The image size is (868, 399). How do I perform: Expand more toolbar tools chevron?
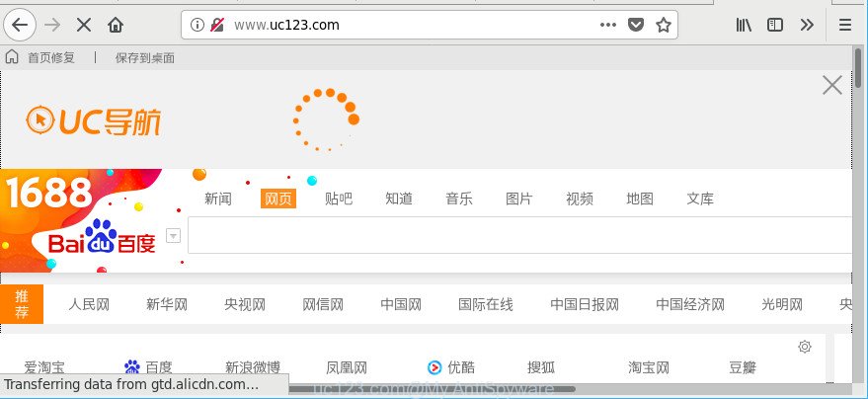(807, 25)
